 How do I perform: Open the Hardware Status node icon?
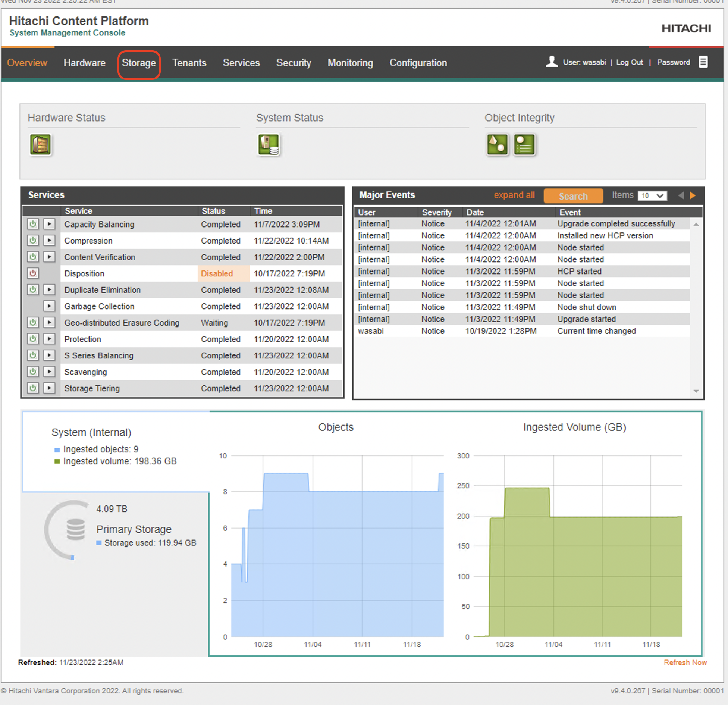40,145
